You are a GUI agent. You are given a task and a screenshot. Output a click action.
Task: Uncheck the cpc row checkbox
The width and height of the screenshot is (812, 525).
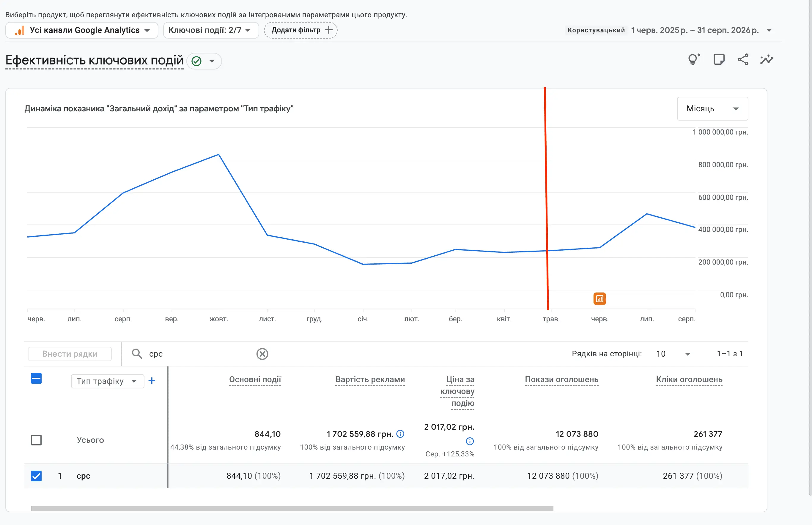[36, 476]
